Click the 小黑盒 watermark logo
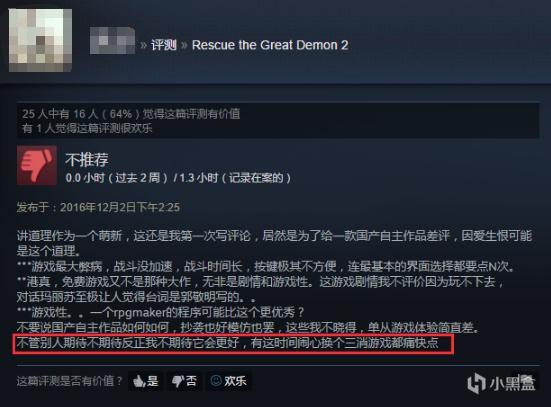Viewport: 551px width, 407px height. tap(501, 383)
